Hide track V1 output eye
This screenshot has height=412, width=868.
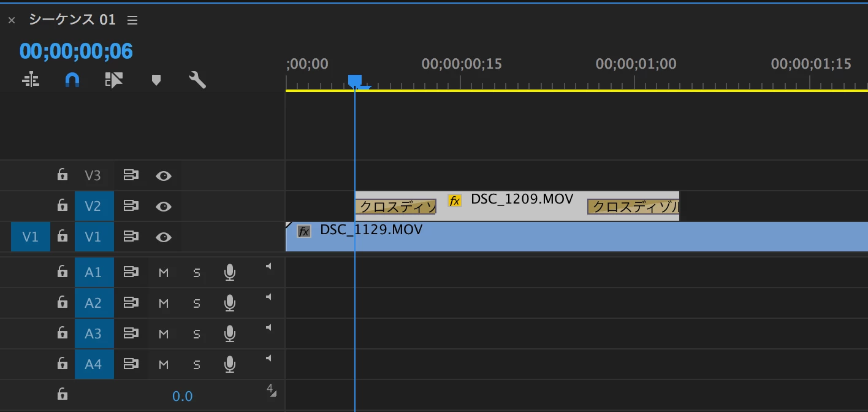point(163,237)
